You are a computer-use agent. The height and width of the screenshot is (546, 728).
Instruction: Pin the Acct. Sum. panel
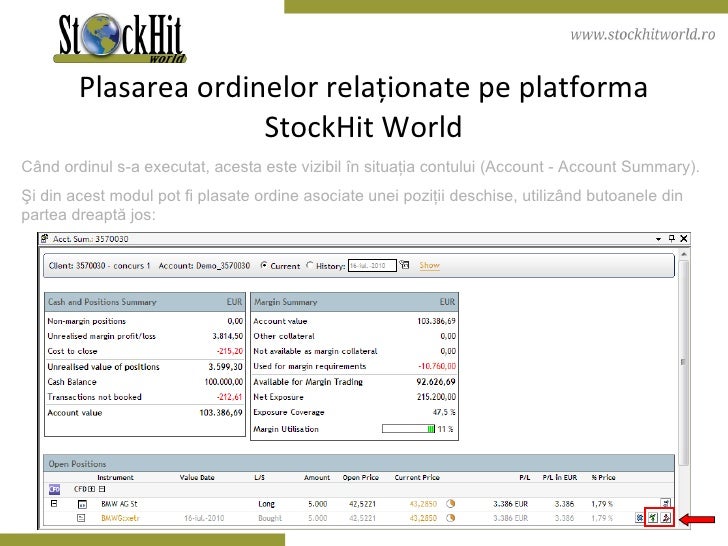coord(671,238)
